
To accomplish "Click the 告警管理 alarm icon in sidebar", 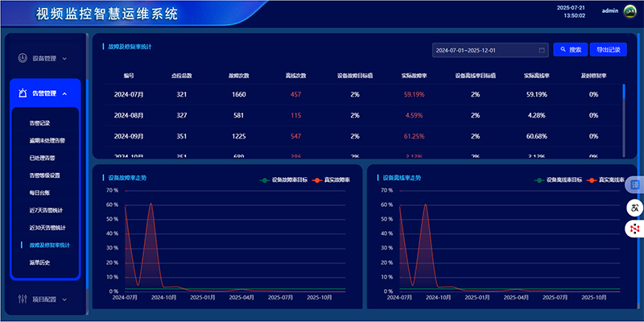I will (x=22, y=93).
